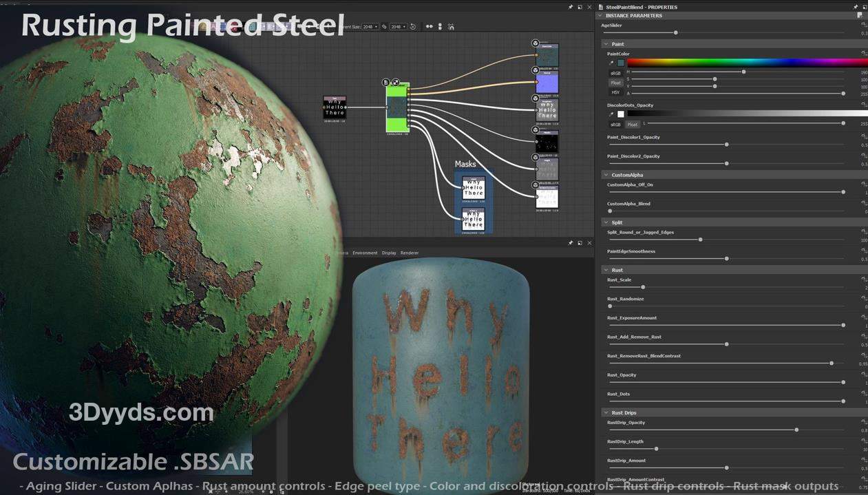
Task: Click the vertical node alignment icon
Action: pyautogui.click(x=441, y=27)
